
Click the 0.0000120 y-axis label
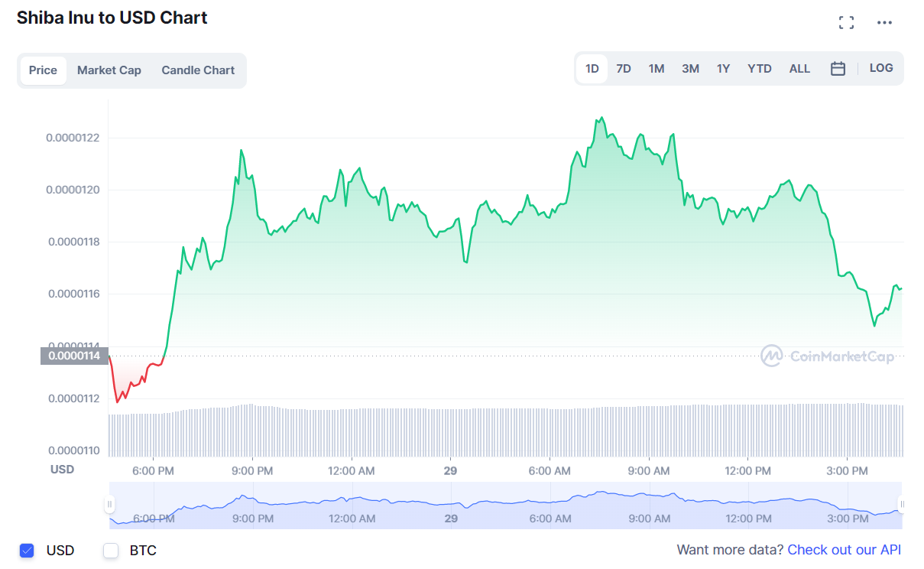pos(73,190)
